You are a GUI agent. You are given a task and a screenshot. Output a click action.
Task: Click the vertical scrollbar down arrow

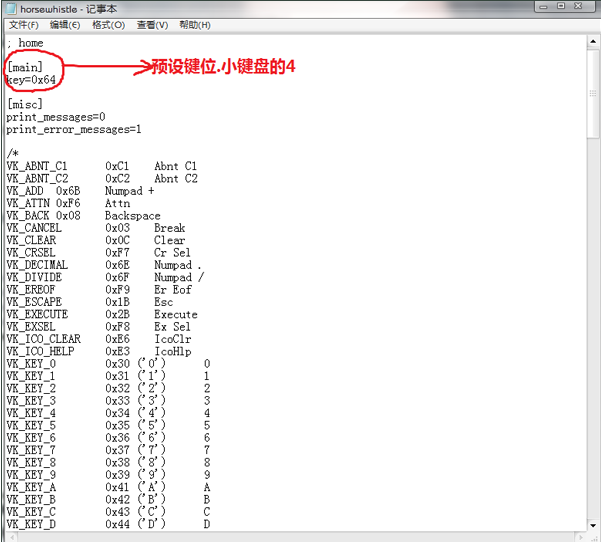[593, 525]
